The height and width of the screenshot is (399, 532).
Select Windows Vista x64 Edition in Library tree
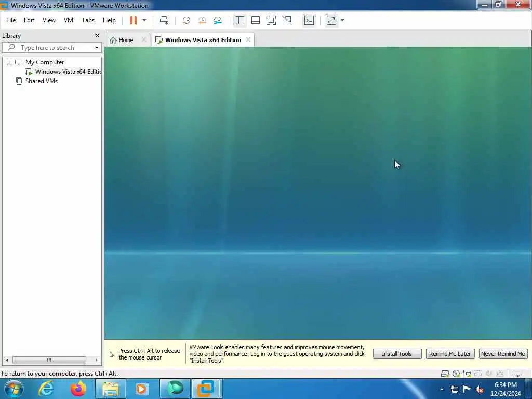click(x=63, y=72)
